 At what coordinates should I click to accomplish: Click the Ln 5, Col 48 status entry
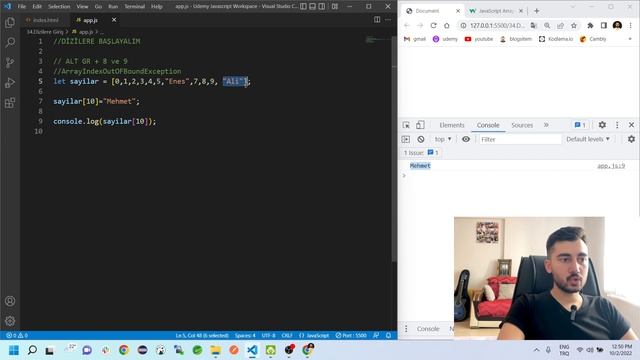(202, 336)
